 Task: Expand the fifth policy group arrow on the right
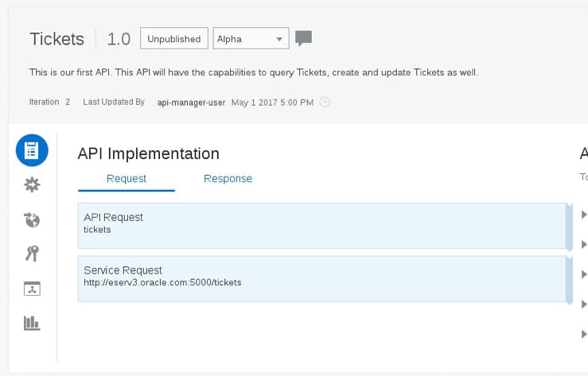pos(583,334)
